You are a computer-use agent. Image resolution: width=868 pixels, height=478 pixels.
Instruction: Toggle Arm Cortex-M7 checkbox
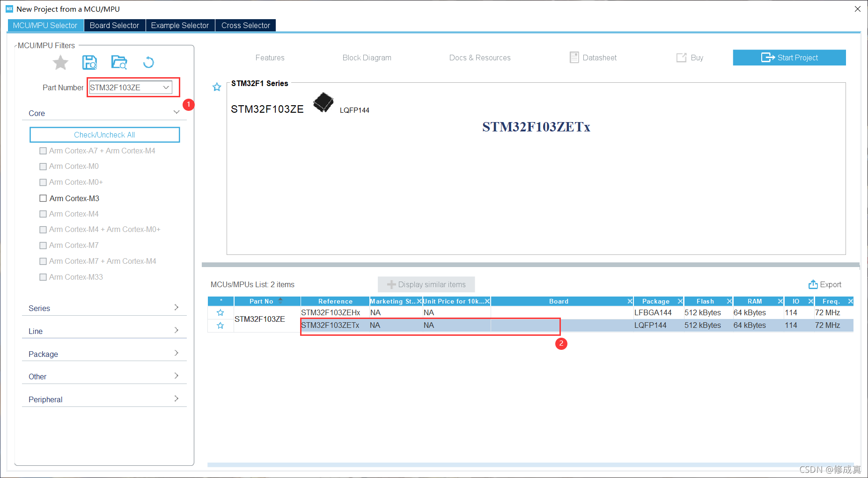[x=43, y=246]
